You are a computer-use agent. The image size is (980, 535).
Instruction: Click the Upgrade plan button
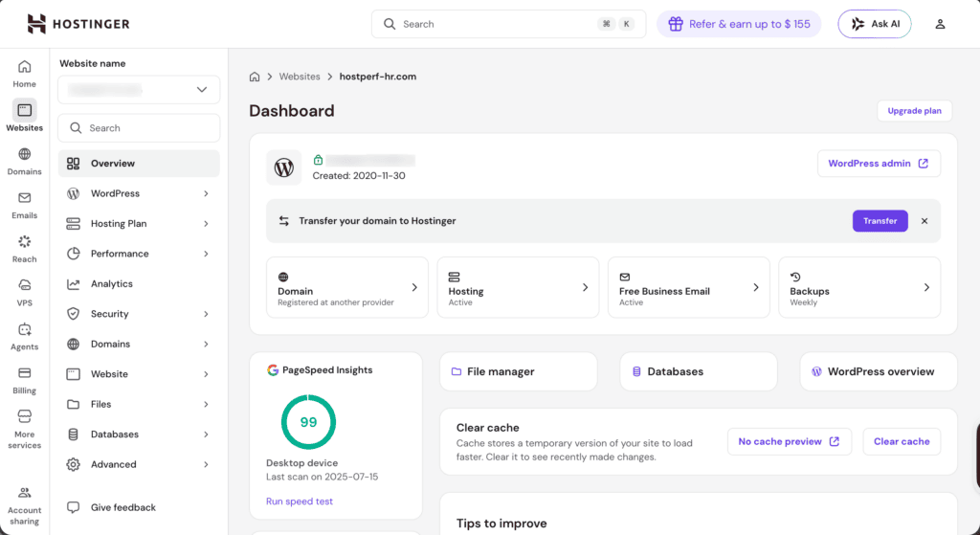click(x=914, y=111)
